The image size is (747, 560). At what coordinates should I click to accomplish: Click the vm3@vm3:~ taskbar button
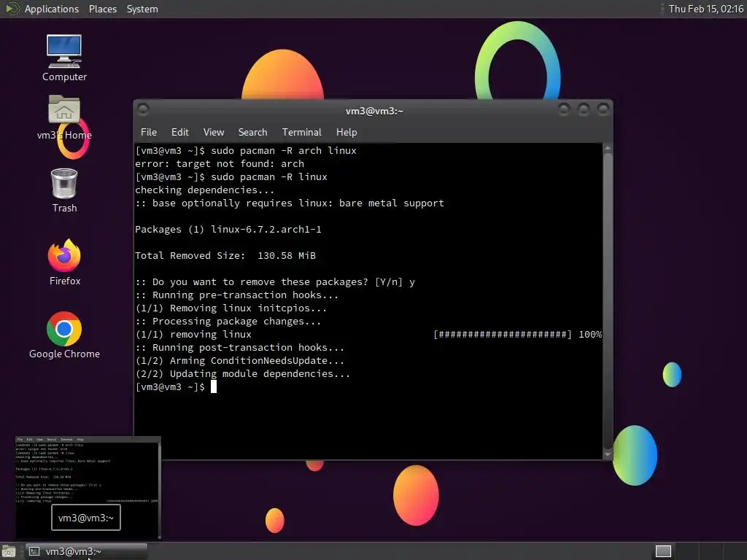pos(86,551)
